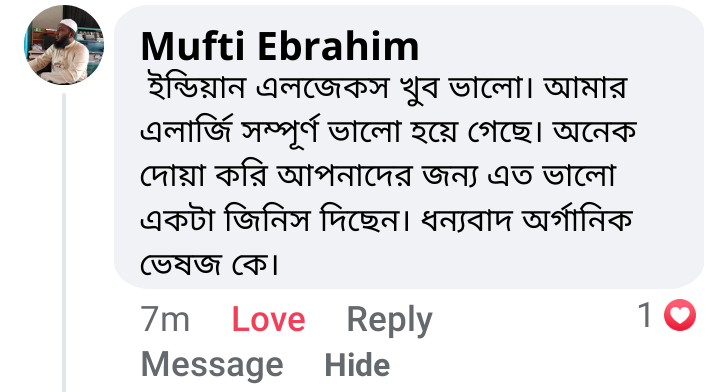Click the comment line starting with দোয়া করি
The image size is (720, 392).
coord(378,176)
